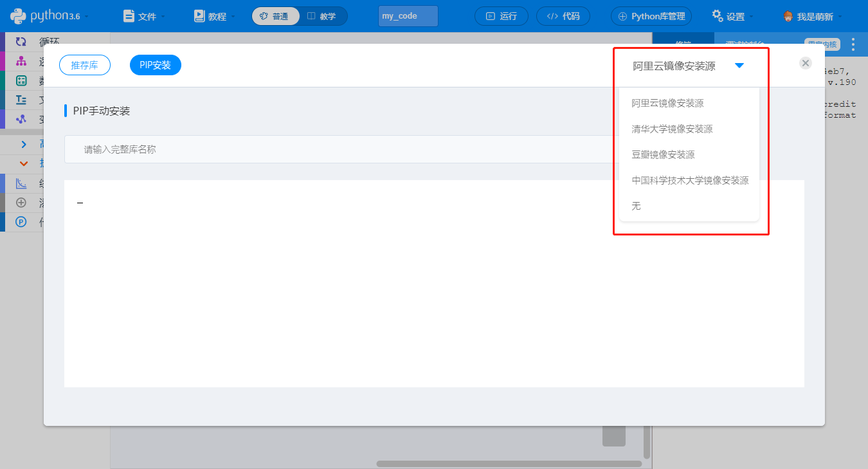Collapse the orange down-chevron sidebar group
Screen dimensions: 868x469
coord(24,164)
